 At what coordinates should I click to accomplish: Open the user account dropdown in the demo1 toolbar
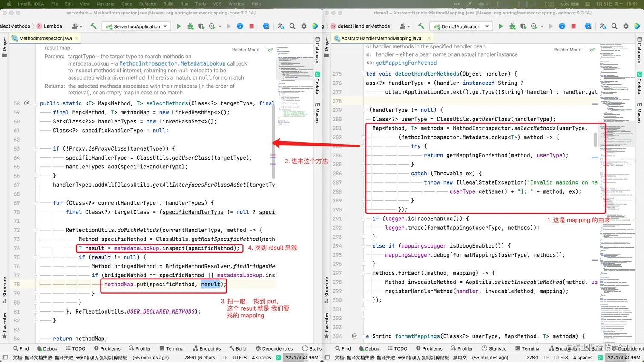point(405,26)
